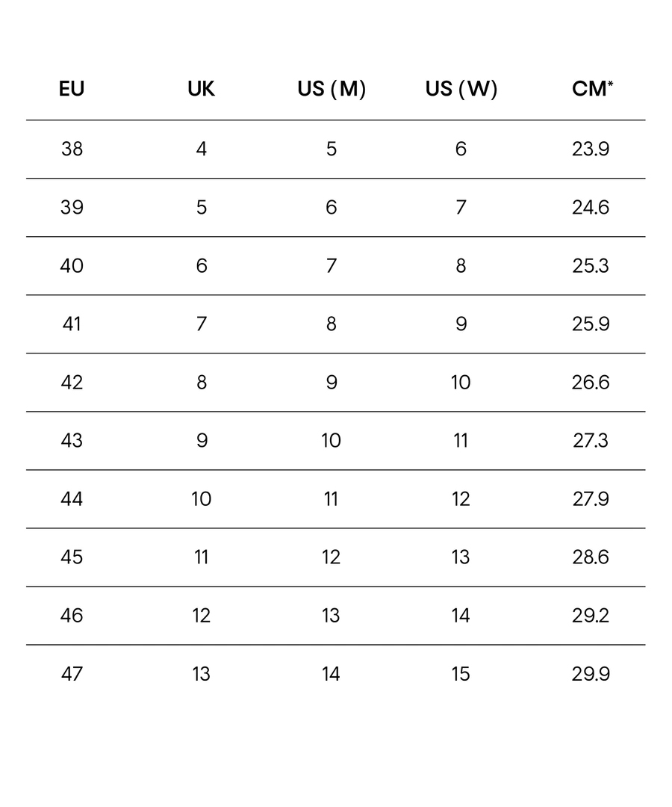Screen dimensions: 672x807
Task: Select the 25.3 CM measurement
Action: pos(591,265)
